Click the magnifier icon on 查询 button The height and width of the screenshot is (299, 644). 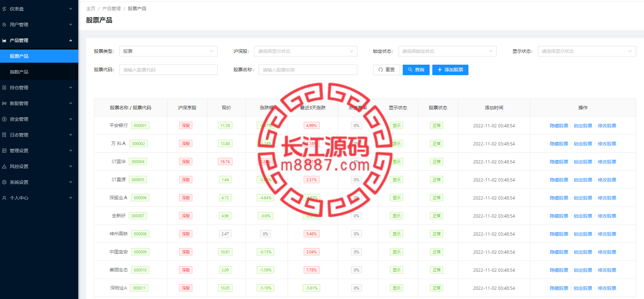click(410, 70)
